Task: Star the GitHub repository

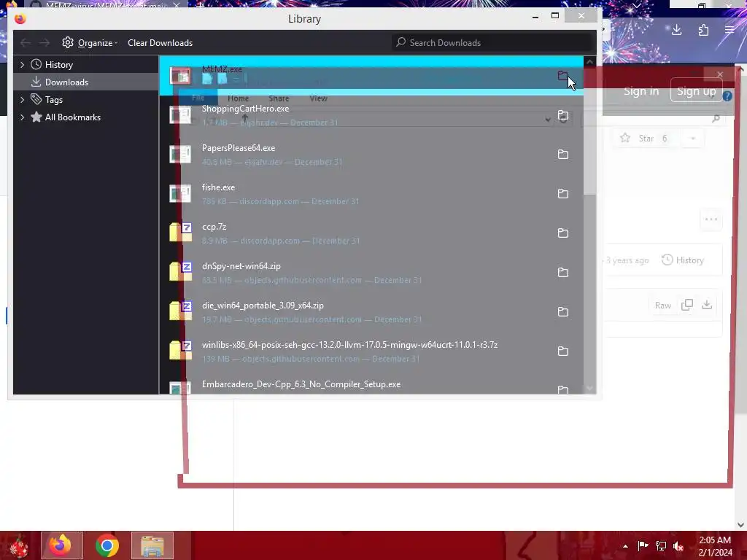Action: 643,139
